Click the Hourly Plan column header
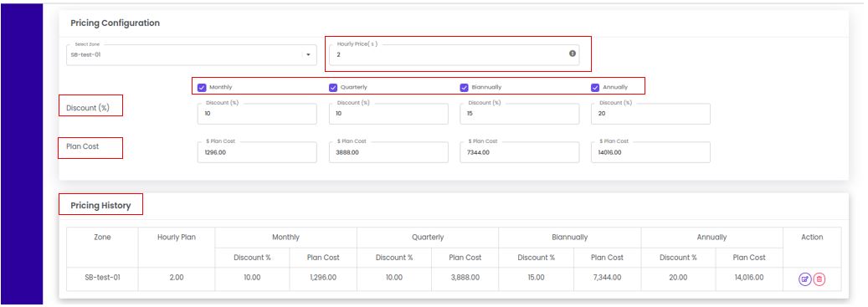 176,238
